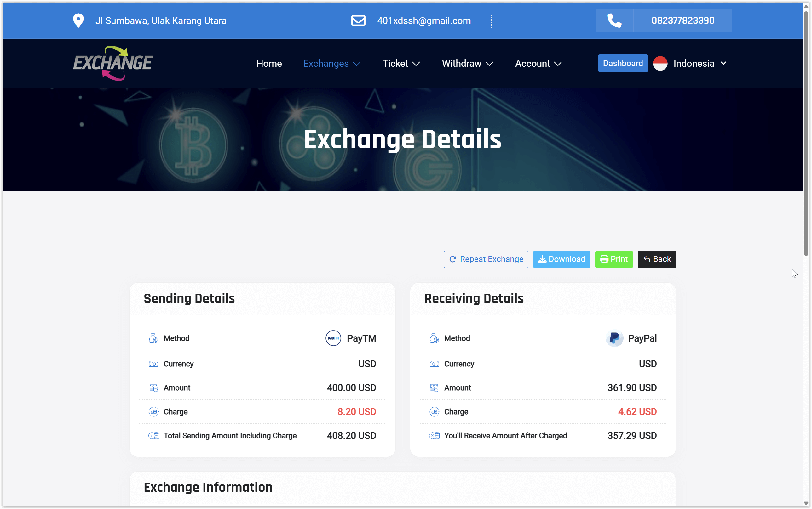Click the Indonesia flag icon
The image size is (812, 509).
point(660,63)
